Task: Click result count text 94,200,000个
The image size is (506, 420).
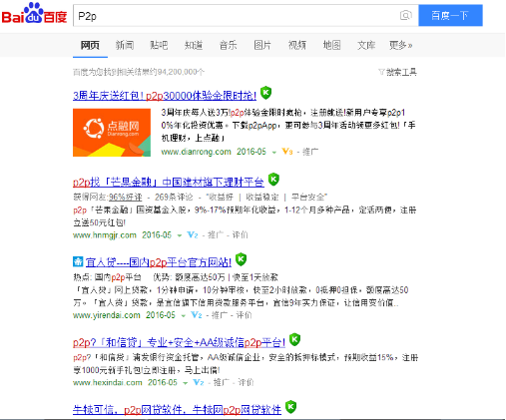Action: [x=181, y=72]
